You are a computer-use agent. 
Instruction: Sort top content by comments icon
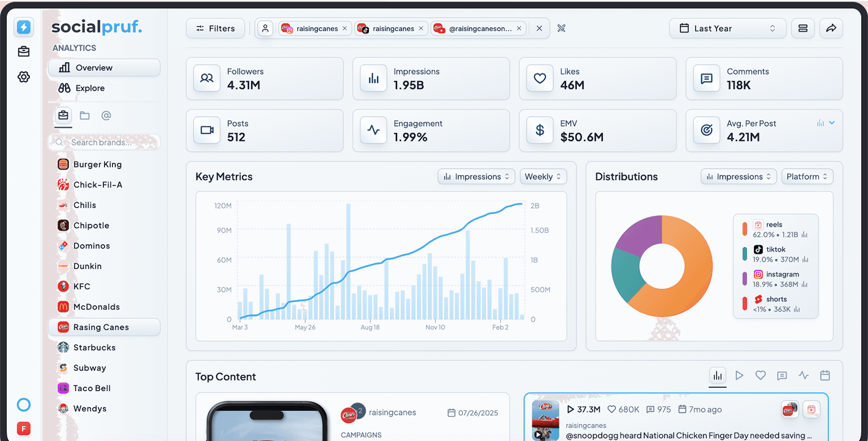(x=782, y=375)
